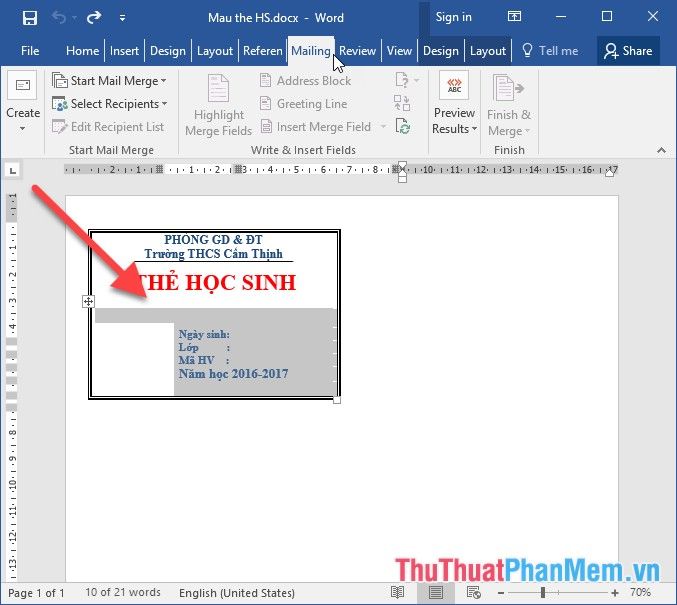Switch to the Home tab
677x605 pixels.
click(82, 51)
